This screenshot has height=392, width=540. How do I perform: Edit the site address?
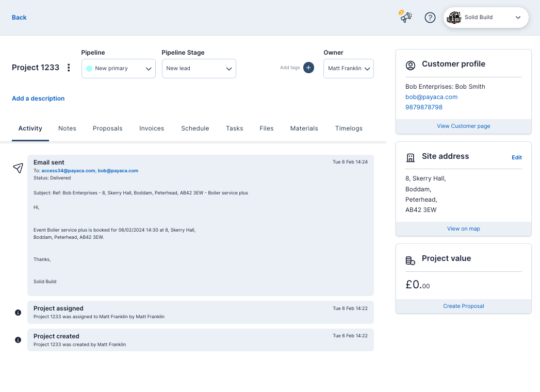[516, 158]
